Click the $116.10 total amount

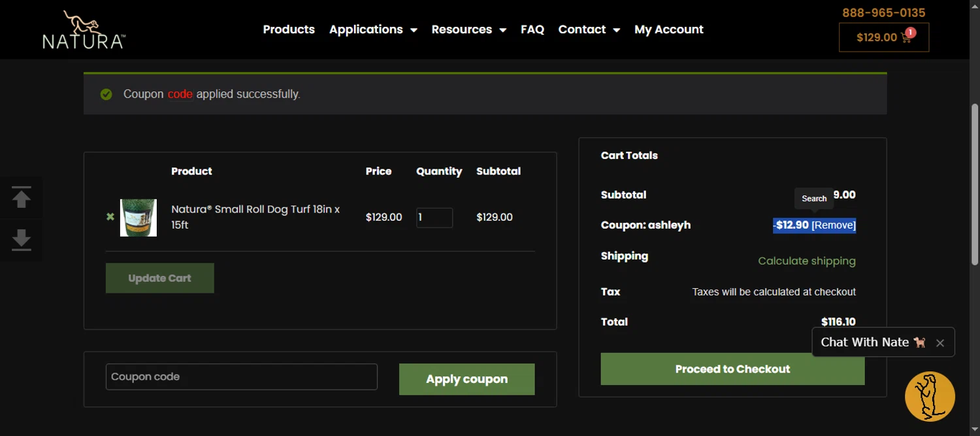(x=838, y=322)
